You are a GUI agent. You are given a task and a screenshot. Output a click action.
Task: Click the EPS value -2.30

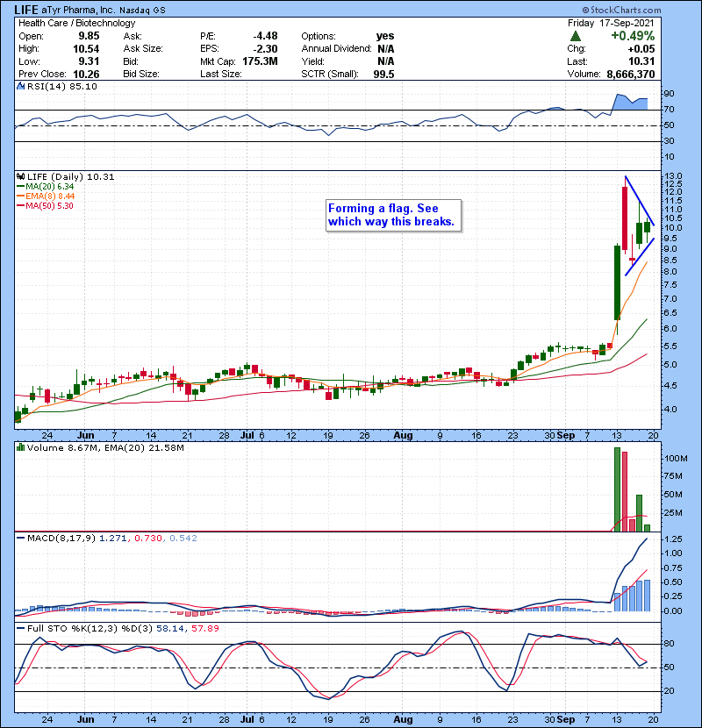click(265, 49)
